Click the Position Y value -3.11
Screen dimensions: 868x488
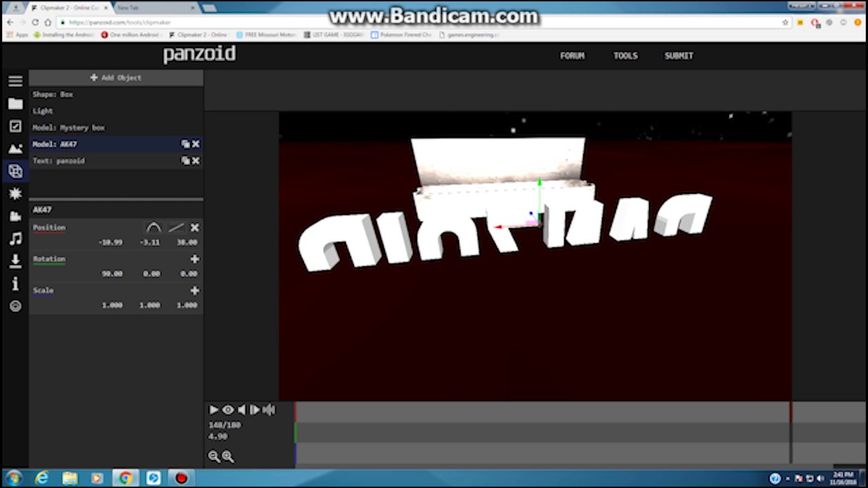tap(150, 242)
